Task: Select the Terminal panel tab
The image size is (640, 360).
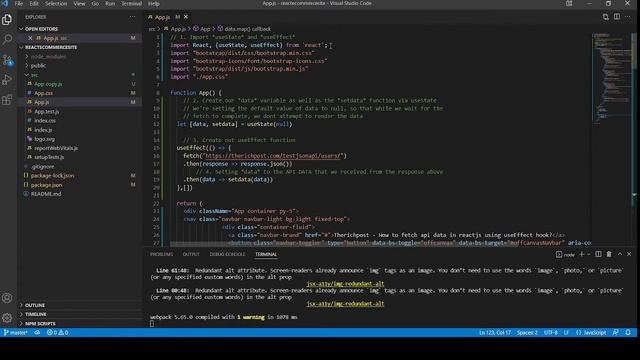Action: pyautogui.click(x=266, y=254)
